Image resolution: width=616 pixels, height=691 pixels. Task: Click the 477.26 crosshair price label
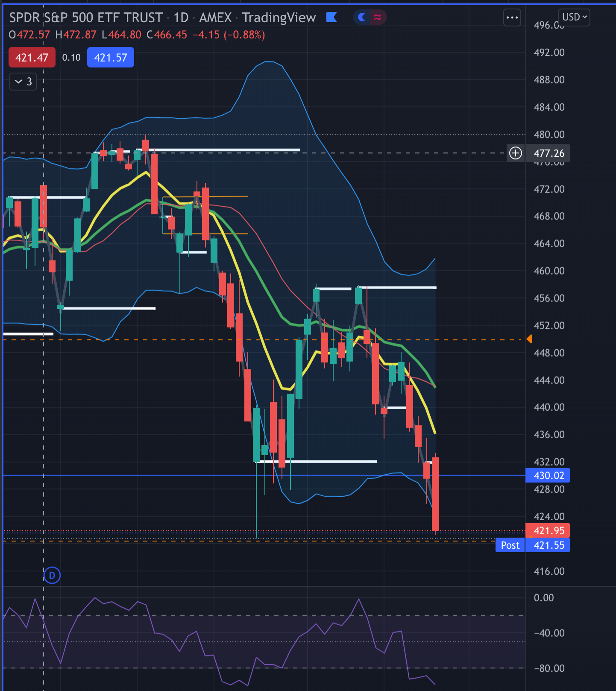(x=549, y=153)
